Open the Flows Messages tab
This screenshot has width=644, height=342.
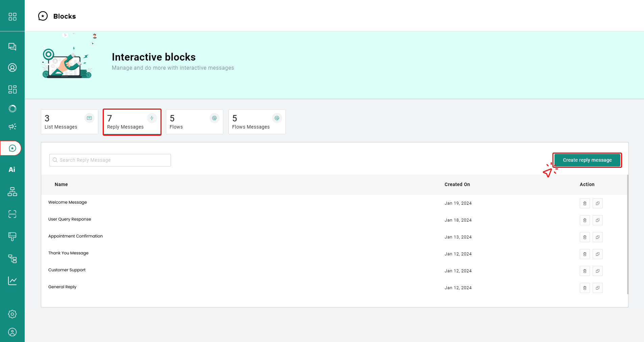pyautogui.click(x=257, y=122)
